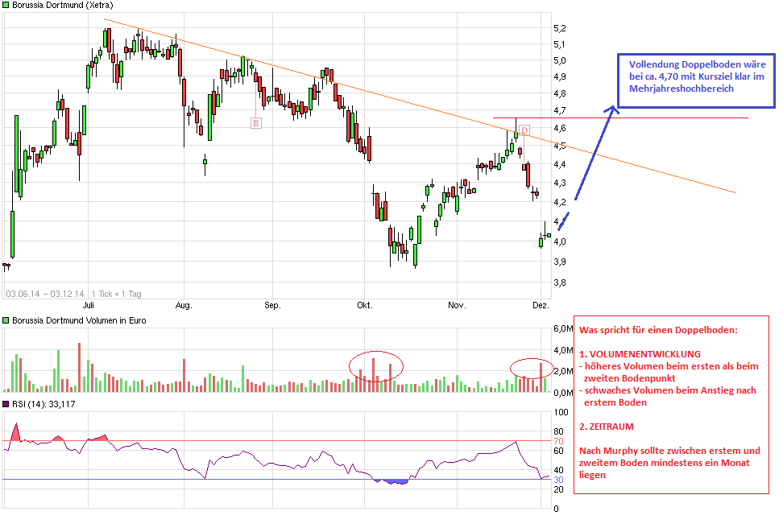This screenshot has height=532, width=783.
Task: Click the '100' label on the RSI axis
Action: pos(561,412)
